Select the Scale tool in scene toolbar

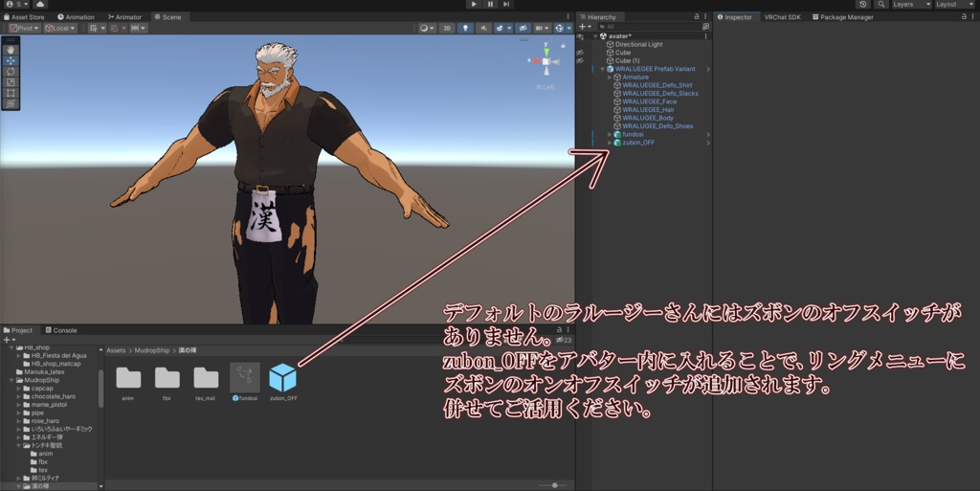[11, 82]
